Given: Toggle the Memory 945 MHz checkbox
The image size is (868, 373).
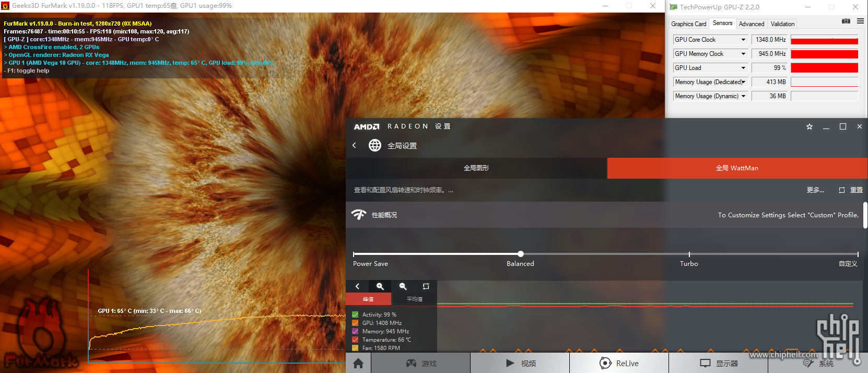Looking at the screenshot, I should point(355,331).
